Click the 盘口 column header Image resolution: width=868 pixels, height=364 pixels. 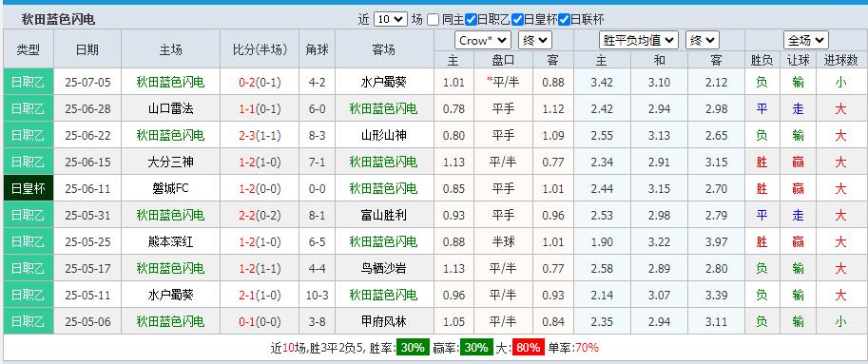coord(503,60)
